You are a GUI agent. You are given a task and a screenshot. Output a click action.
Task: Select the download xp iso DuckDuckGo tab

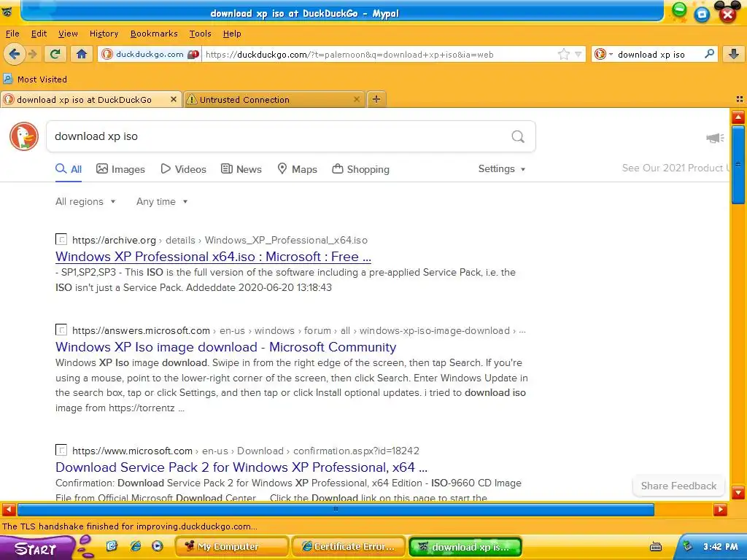(x=91, y=99)
